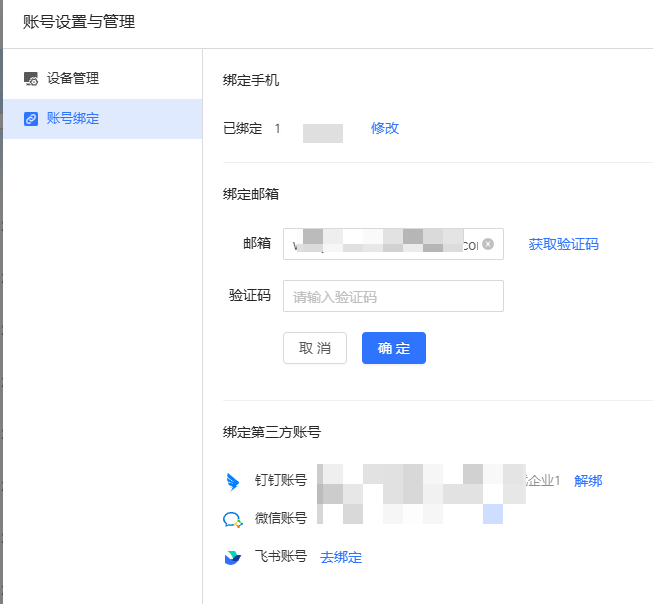Click the device management icon in sidebar

(x=31, y=79)
